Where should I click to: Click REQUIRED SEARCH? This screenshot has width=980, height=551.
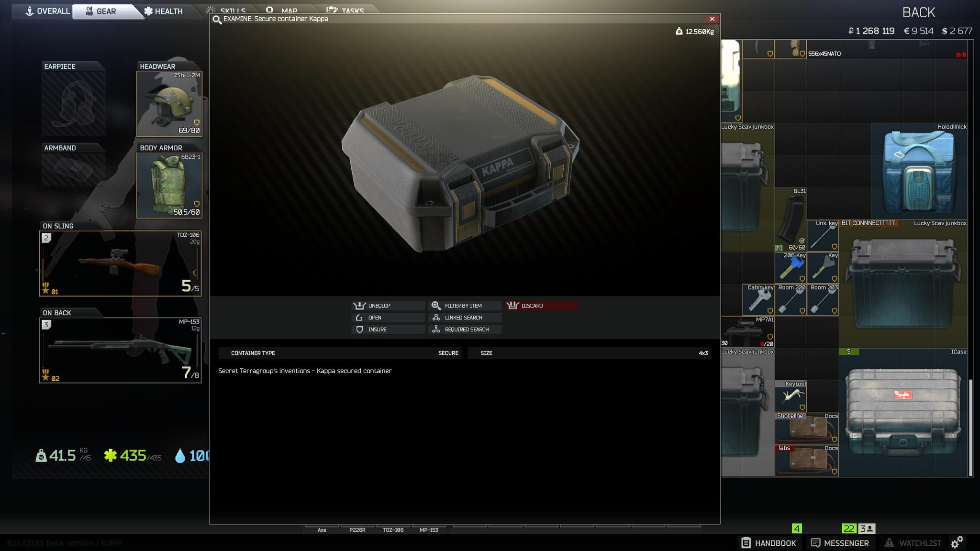[465, 330]
